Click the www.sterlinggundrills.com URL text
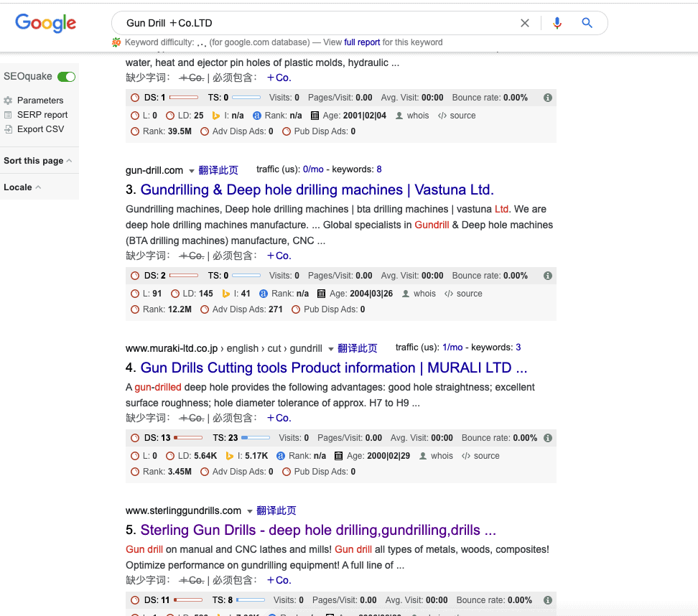This screenshot has width=698, height=616. click(x=183, y=511)
